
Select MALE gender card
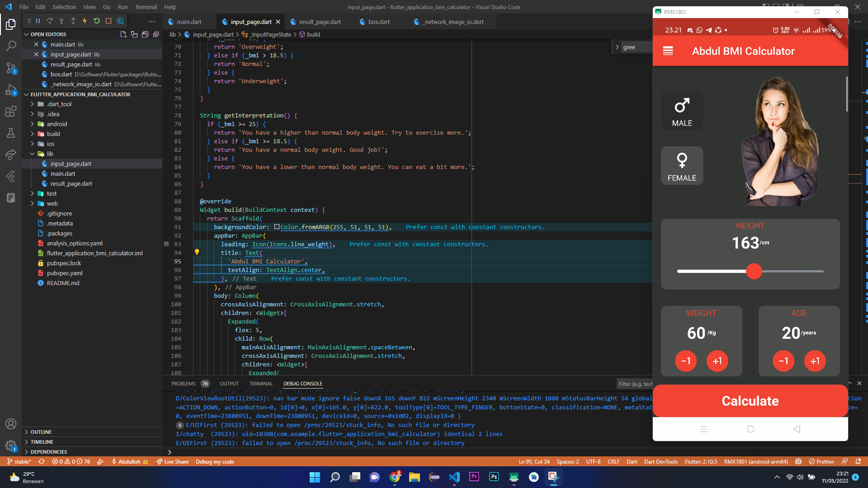point(682,111)
